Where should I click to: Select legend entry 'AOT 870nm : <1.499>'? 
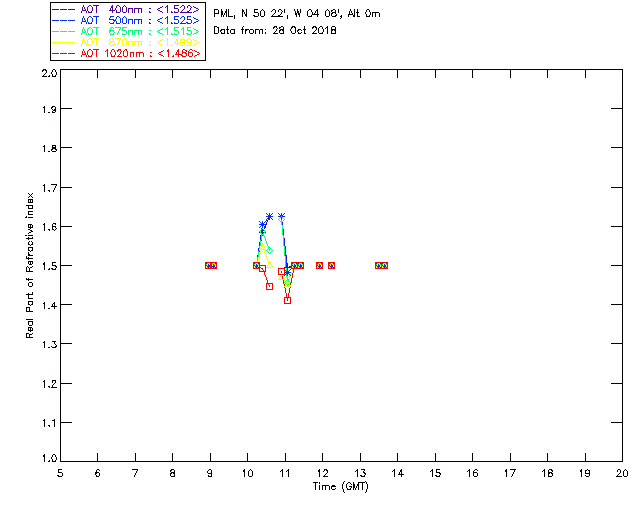[140, 42]
